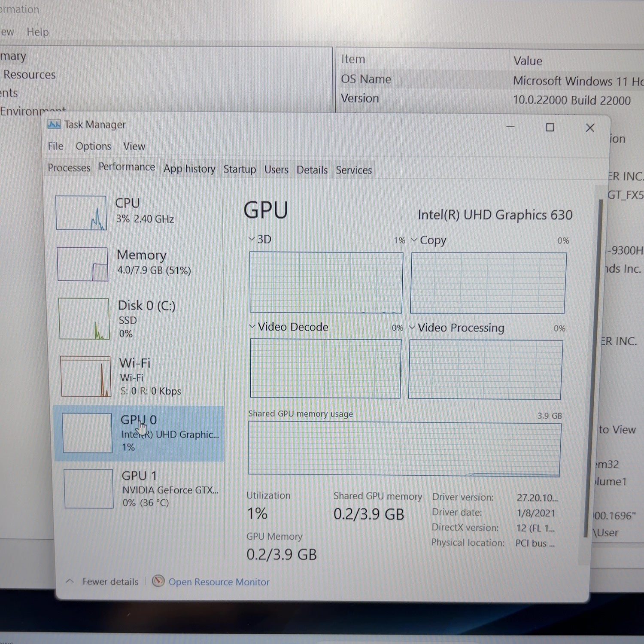Open the View menu in Task Manager

pos(134,146)
